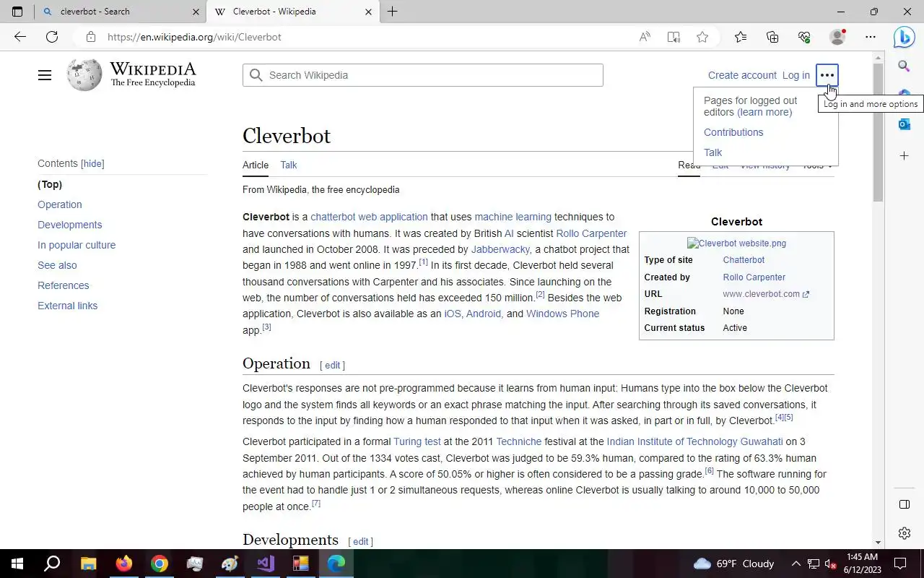The image size is (924, 578).
Task: Open Visual Studio from the taskbar
Action: [x=266, y=564]
